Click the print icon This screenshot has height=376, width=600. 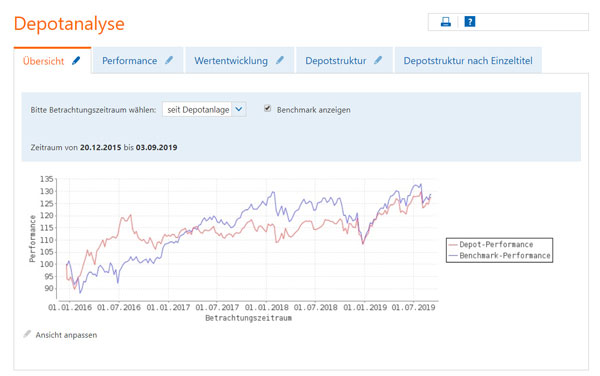(445, 22)
